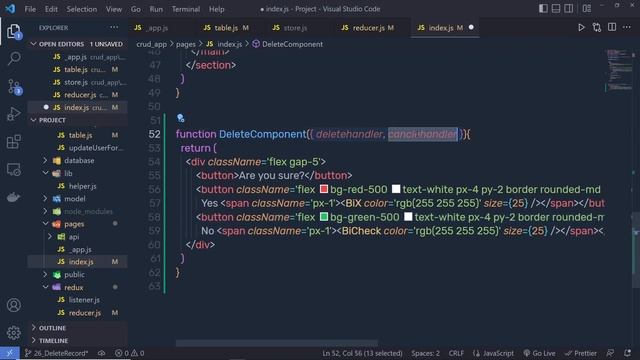Click the code minimap preview
This screenshot has width=640, height=360.
coord(619,70)
